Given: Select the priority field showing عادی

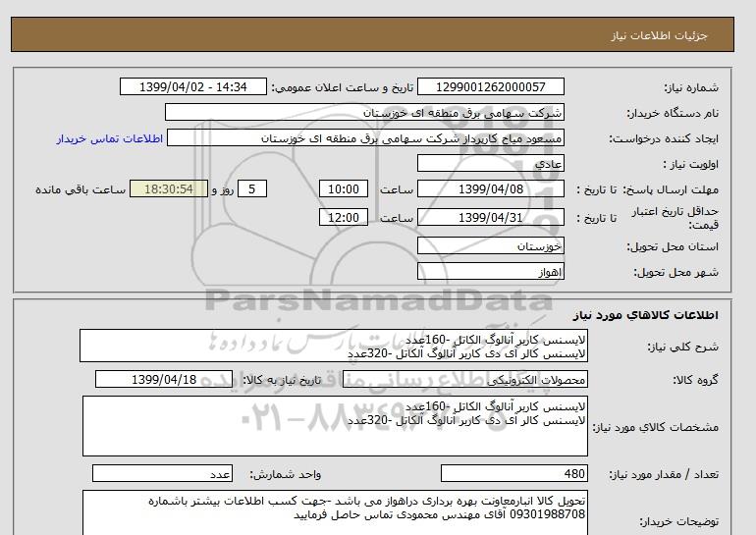Looking at the screenshot, I should (491, 164).
